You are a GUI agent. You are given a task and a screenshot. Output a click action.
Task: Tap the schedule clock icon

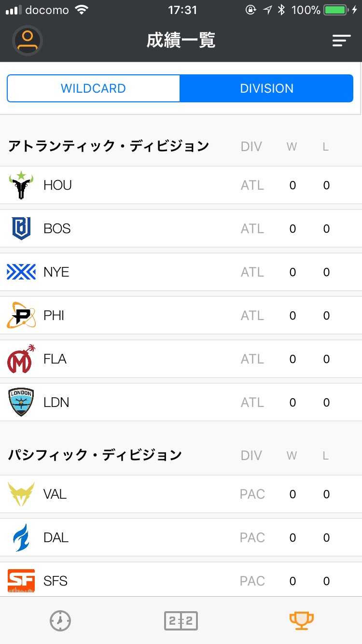[60, 621]
